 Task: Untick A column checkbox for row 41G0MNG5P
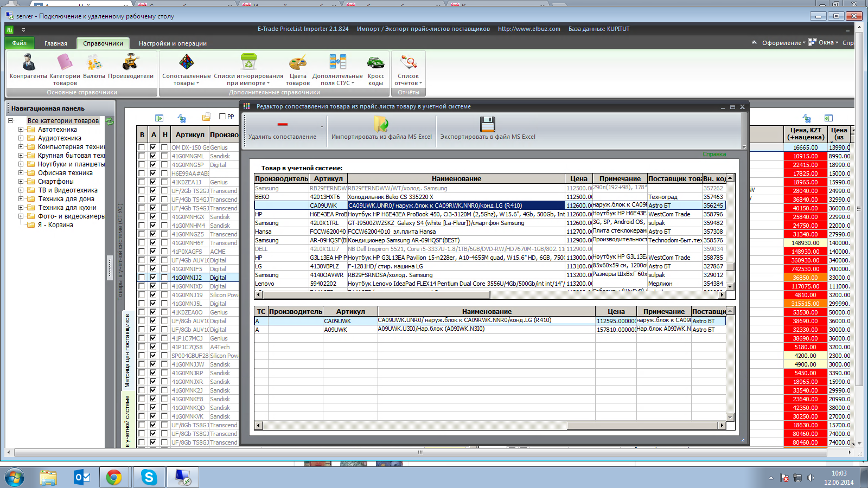pyautogui.click(x=153, y=165)
